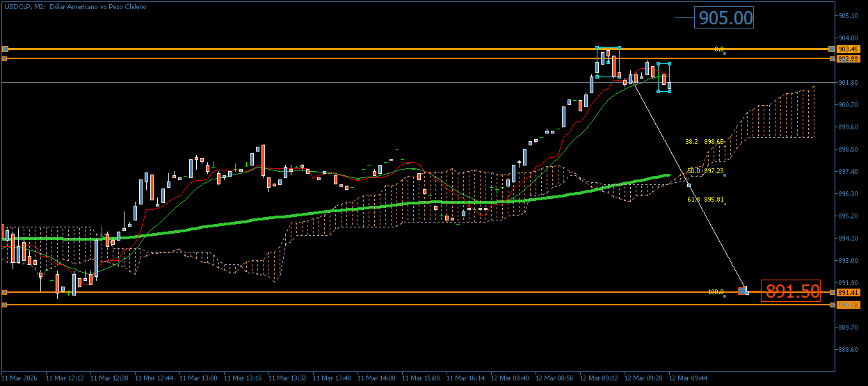The image size is (868, 386).
Task: Select the Fibonacci 0.0 level label
Action: click(719, 49)
